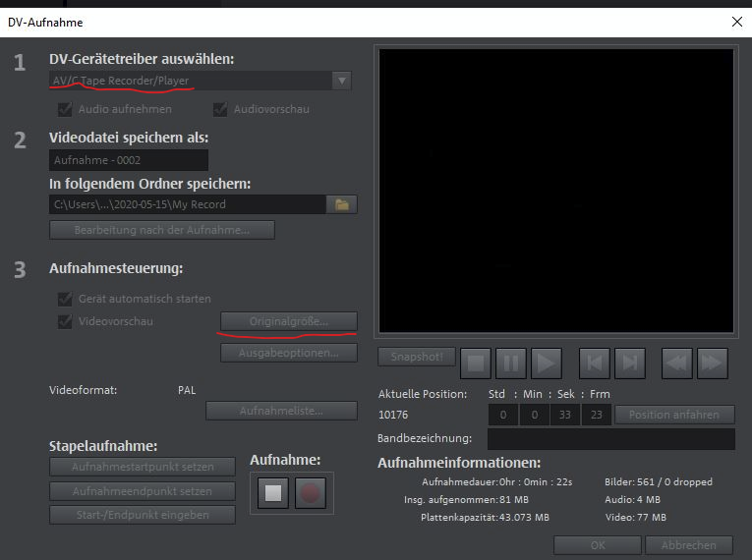Toggle Gerät automatisch starten checkbox

point(65,299)
